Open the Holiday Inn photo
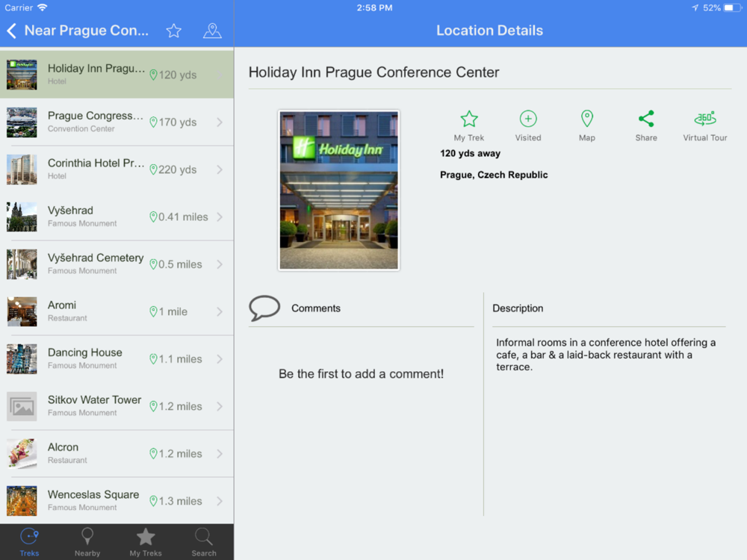Viewport: 747px width, 560px height. click(x=338, y=190)
